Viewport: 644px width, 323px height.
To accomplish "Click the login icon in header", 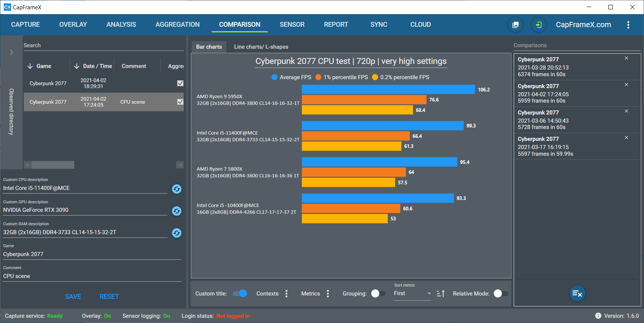I will 539,25.
